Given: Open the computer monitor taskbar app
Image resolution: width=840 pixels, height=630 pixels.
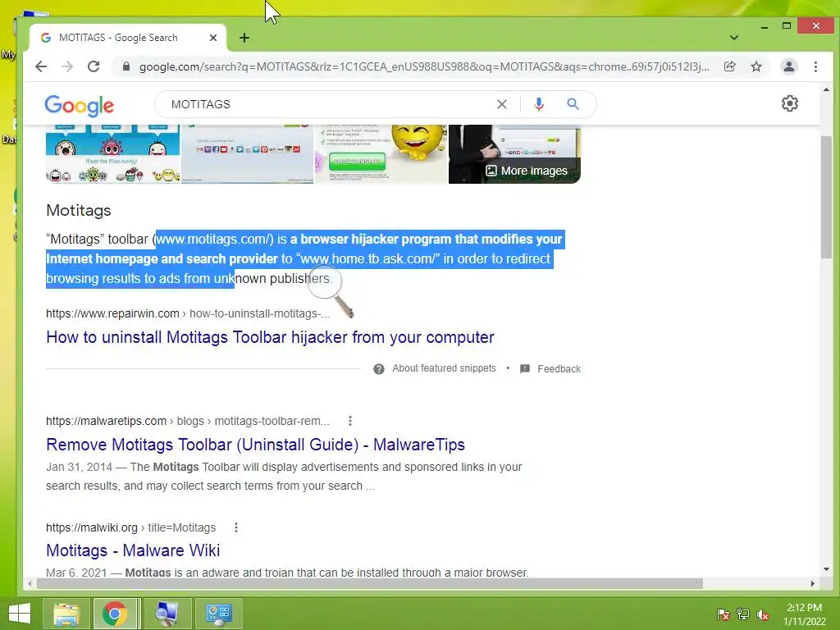Looking at the screenshot, I should (167, 614).
